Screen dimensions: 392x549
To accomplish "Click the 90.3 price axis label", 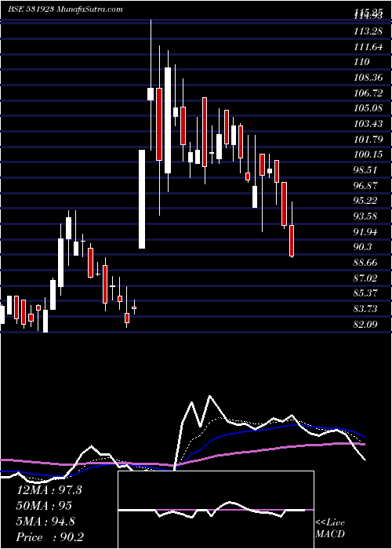I will pos(363,247).
